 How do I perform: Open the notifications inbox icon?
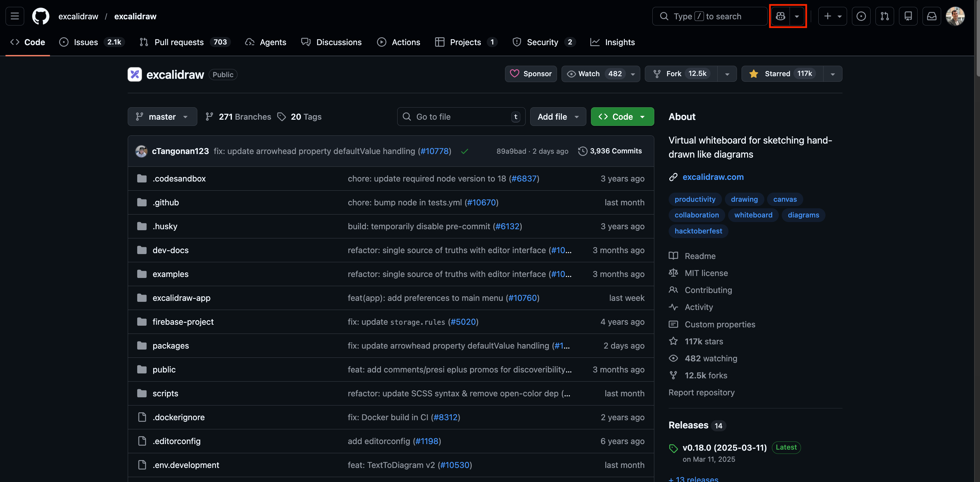(931, 16)
